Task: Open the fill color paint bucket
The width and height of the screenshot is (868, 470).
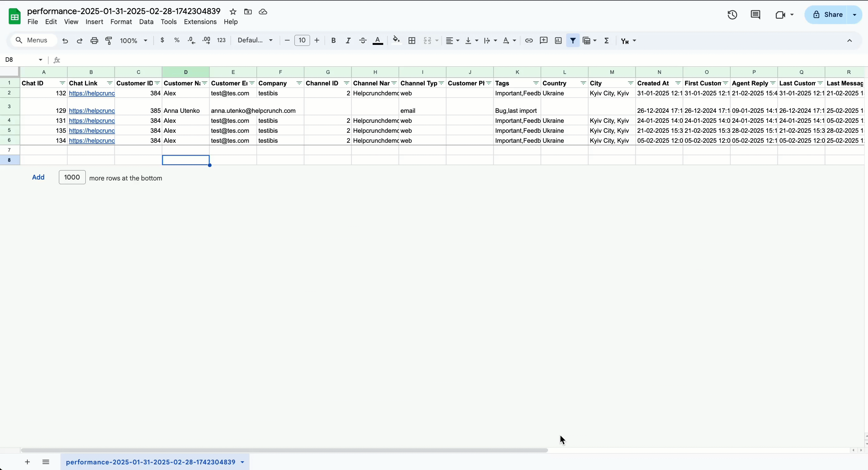Action: 396,41
